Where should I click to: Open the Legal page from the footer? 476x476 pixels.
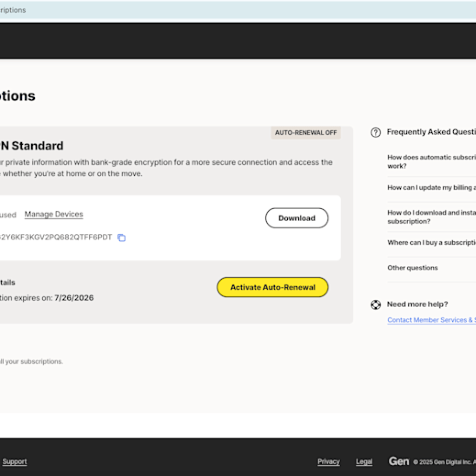(364, 461)
